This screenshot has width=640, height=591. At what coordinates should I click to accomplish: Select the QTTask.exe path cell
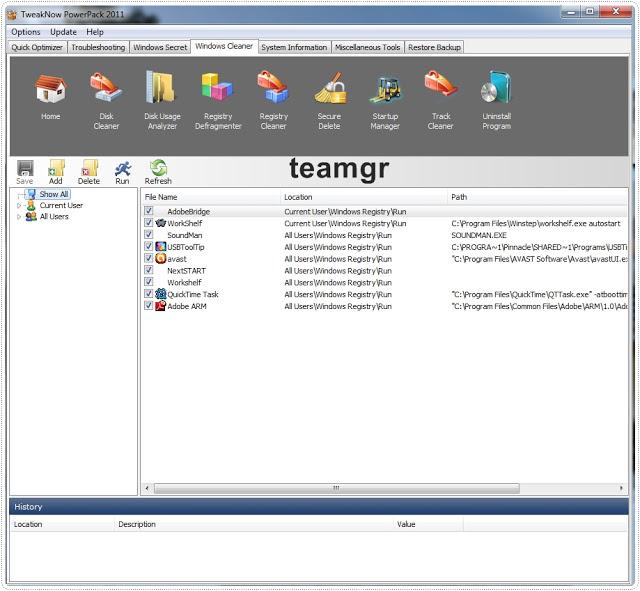point(539,294)
